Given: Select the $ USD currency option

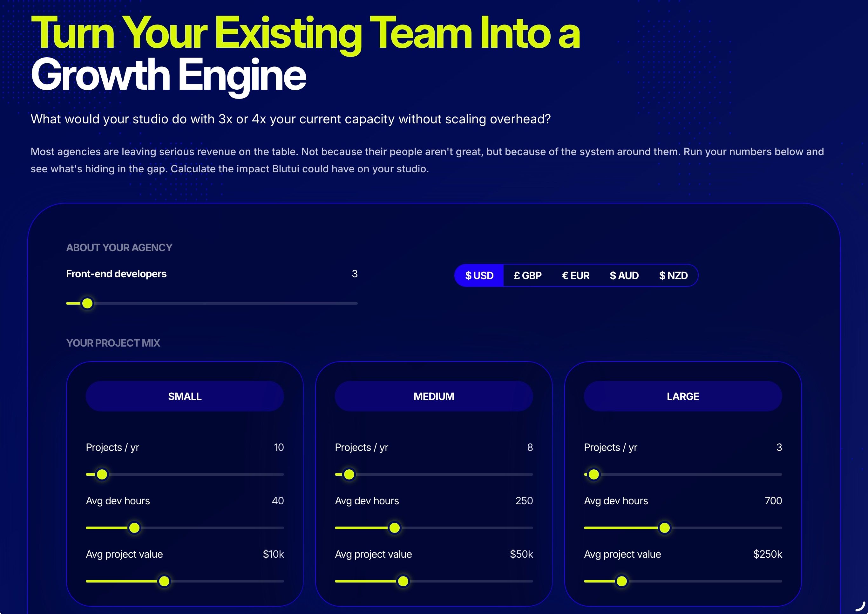Looking at the screenshot, I should (x=479, y=275).
